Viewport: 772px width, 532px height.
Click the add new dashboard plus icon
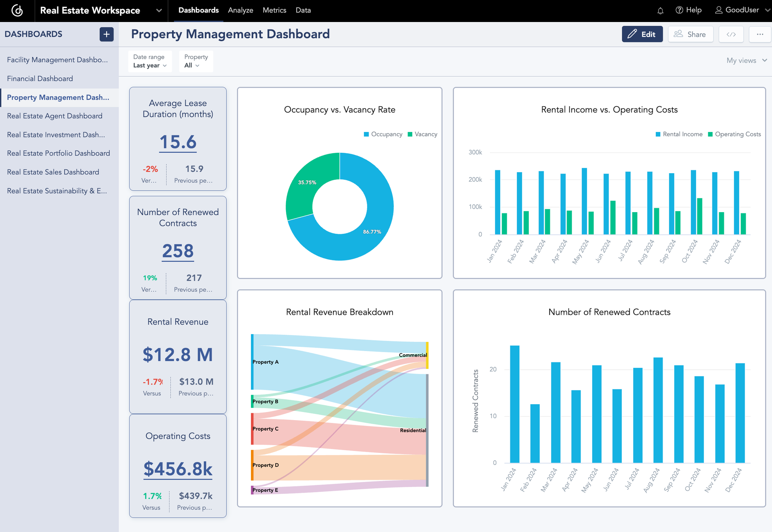pos(107,34)
